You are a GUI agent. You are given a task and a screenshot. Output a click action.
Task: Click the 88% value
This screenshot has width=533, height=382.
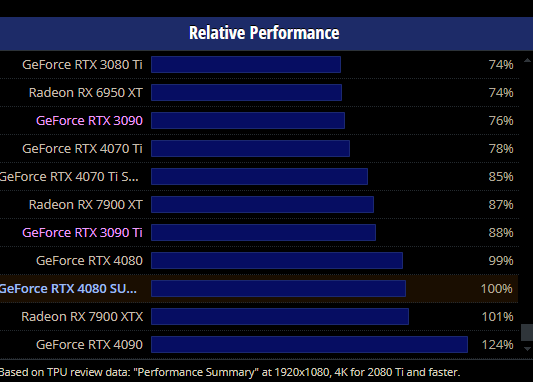(x=501, y=233)
